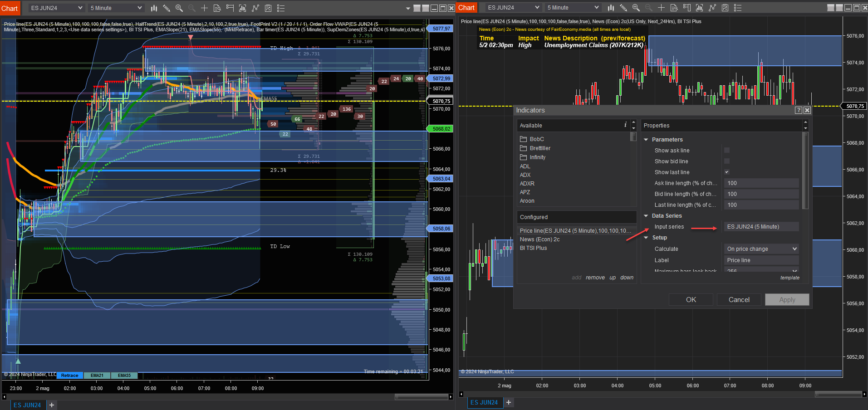Select the EMA55 panel tab in left chart

[124, 375]
